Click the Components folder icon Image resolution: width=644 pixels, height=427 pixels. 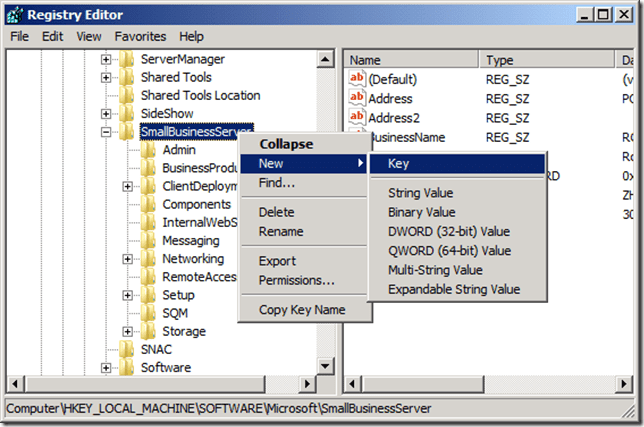coord(148,204)
